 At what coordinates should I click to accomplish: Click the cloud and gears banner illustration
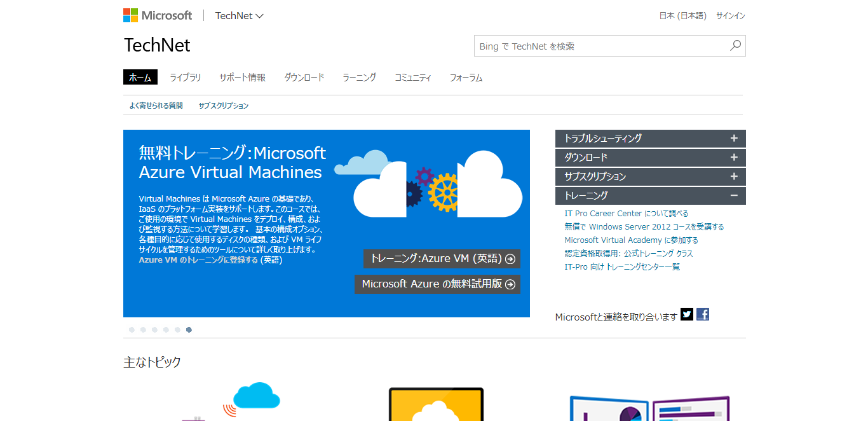tap(429, 184)
